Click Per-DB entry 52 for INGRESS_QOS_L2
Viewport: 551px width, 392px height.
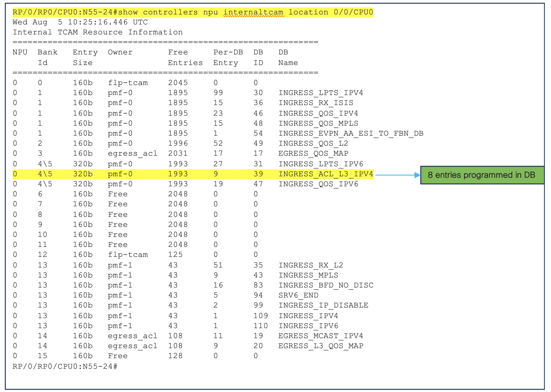coord(218,144)
